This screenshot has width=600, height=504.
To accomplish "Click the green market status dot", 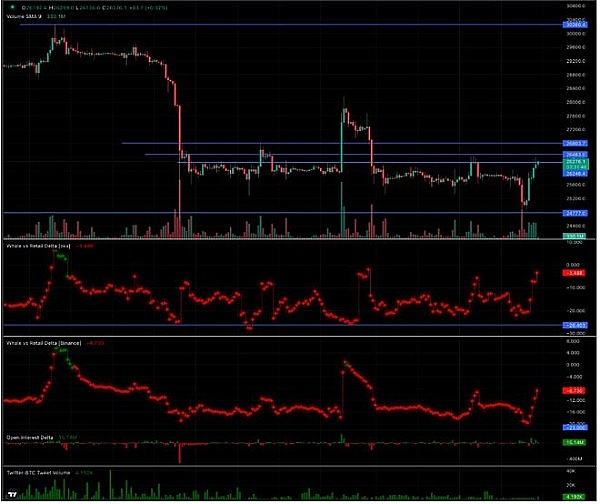I will click(x=13, y=7).
